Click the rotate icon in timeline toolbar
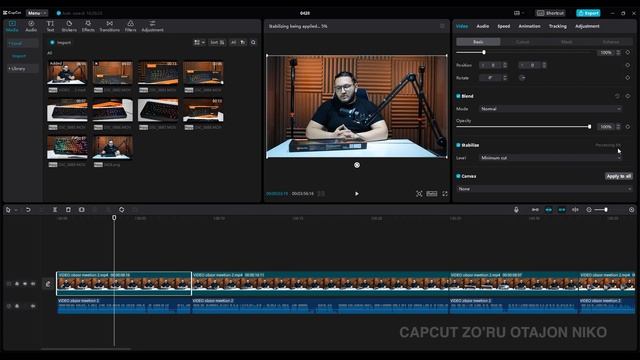 point(122,210)
